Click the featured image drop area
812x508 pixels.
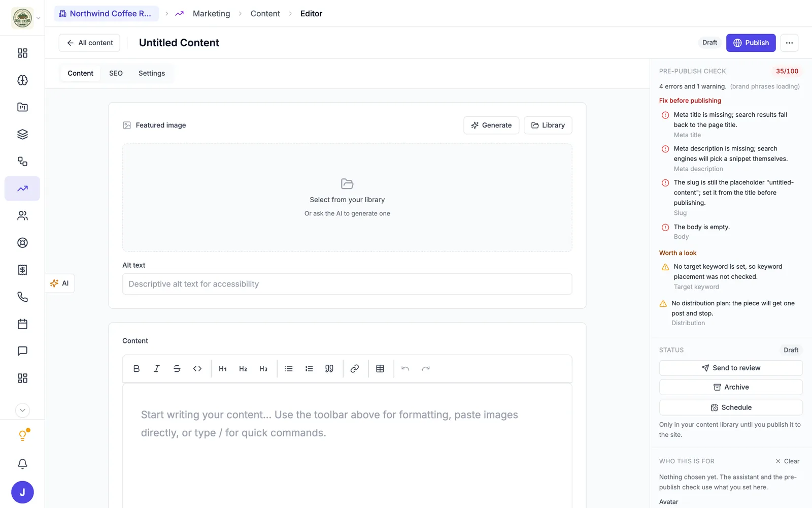click(347, 198)
